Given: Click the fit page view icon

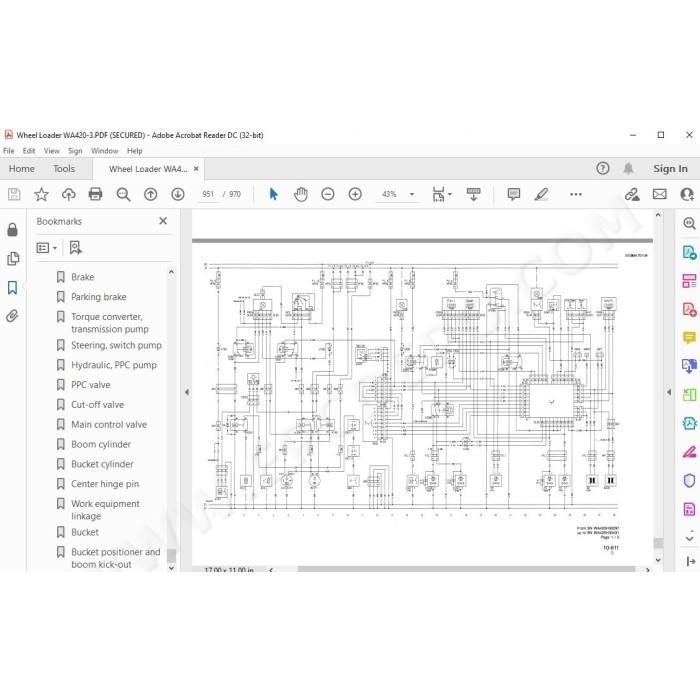Looking at the screenshot, I should pos(438,194).
